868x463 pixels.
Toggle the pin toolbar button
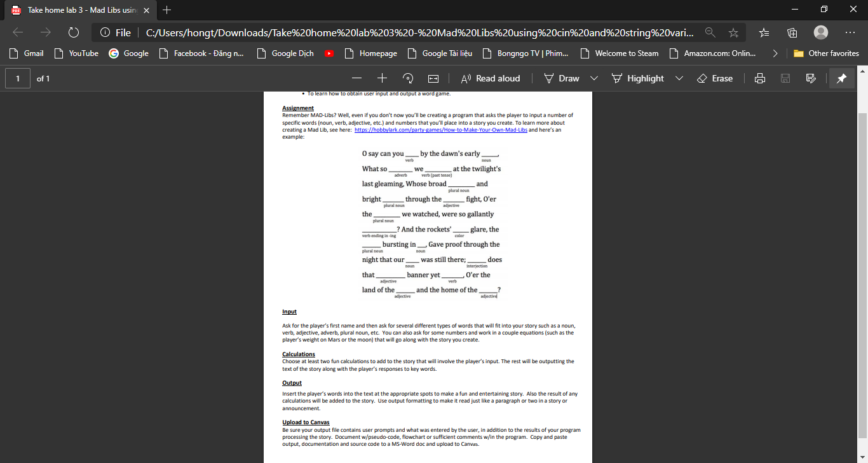pyautogui.click(x=841, y=78)
